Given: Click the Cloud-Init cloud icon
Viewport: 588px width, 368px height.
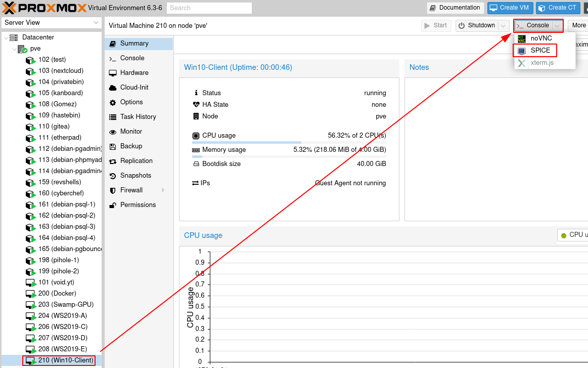Looking at the screenshot, I should (113, 88).
